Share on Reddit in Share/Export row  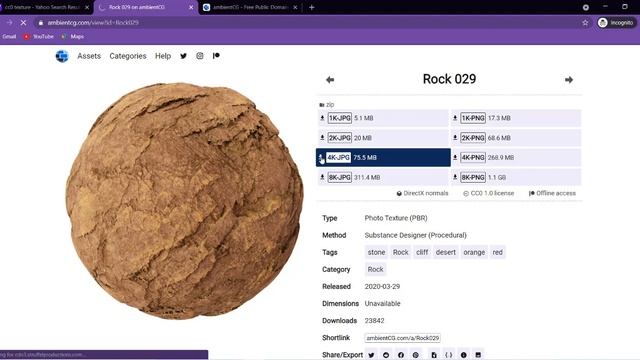(x=386, y=355)
